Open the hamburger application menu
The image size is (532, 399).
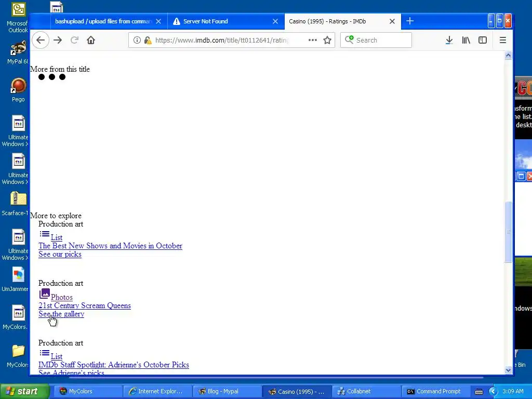coord(503,40)
